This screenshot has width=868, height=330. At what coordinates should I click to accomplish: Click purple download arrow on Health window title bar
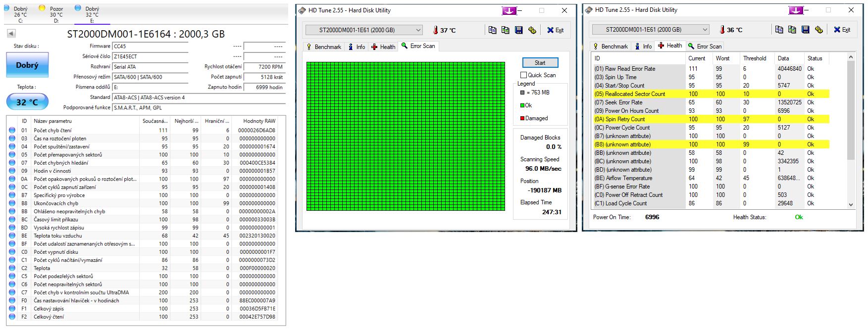tap(796, 10)
